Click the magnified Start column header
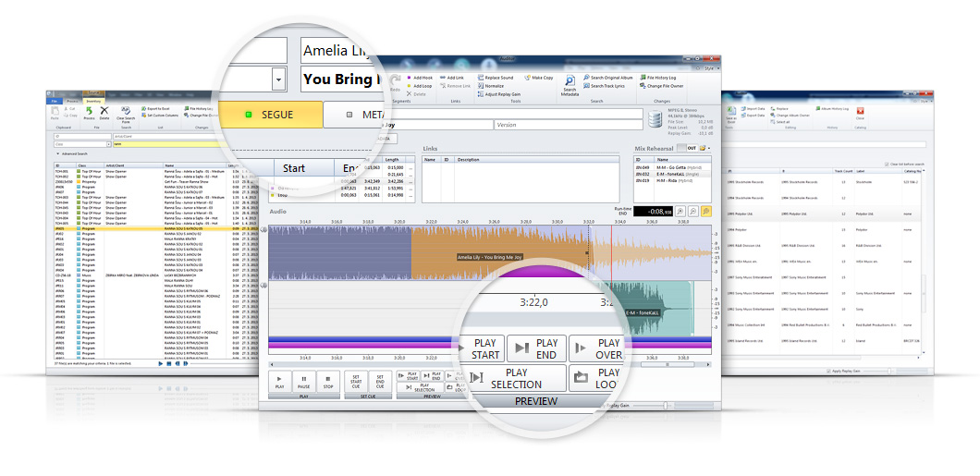The height and width of the screenshot is (476, 980). tap(304, 168)
